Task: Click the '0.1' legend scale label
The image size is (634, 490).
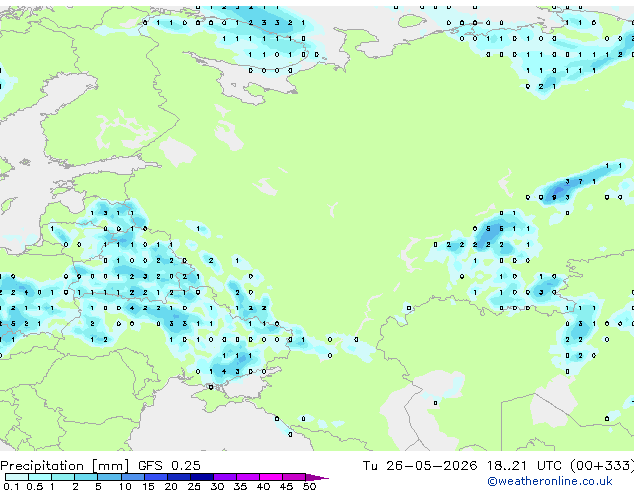Action: [11, 486]
